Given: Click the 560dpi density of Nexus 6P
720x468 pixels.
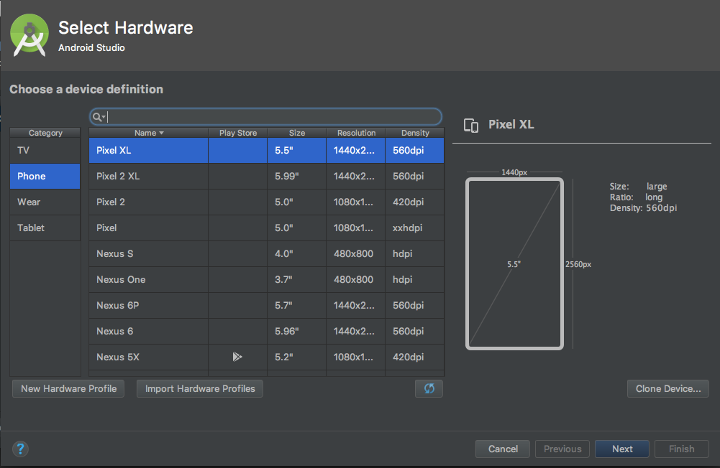Looking at the screenshot, I should (415, 305).
